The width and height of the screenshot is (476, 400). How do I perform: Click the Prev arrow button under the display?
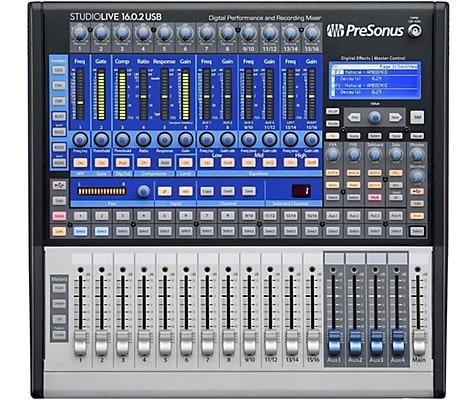tap(354, 118)
